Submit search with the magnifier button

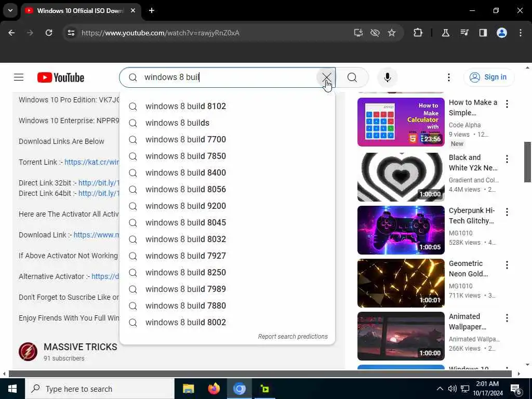[352, 77]
